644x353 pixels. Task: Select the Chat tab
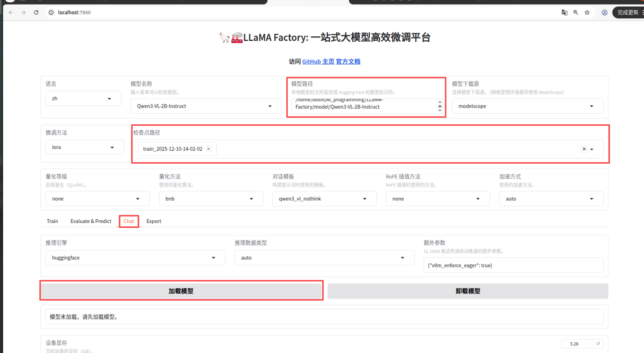click(x=129, y=221)
